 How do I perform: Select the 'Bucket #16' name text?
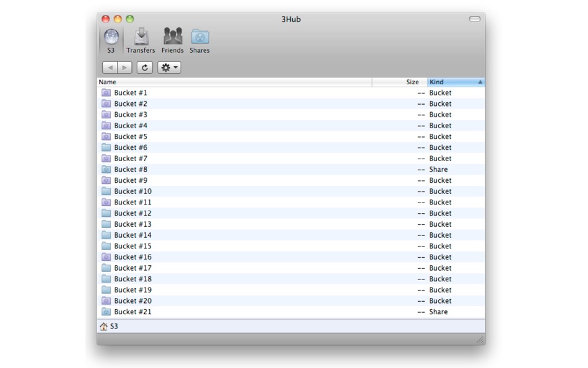[132, 256]
